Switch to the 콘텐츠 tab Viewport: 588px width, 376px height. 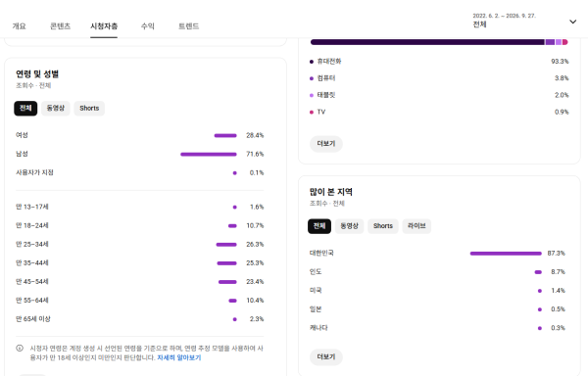(x=60, y=25)
